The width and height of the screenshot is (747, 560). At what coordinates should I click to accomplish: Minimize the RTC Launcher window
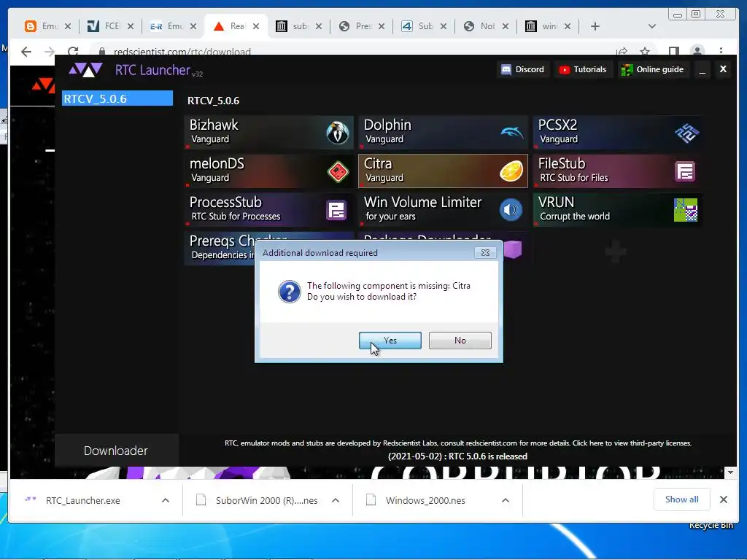point(703,70)
